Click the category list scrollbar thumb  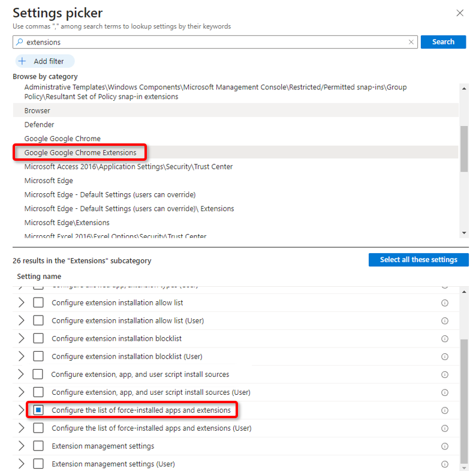[x=463, y=149]
